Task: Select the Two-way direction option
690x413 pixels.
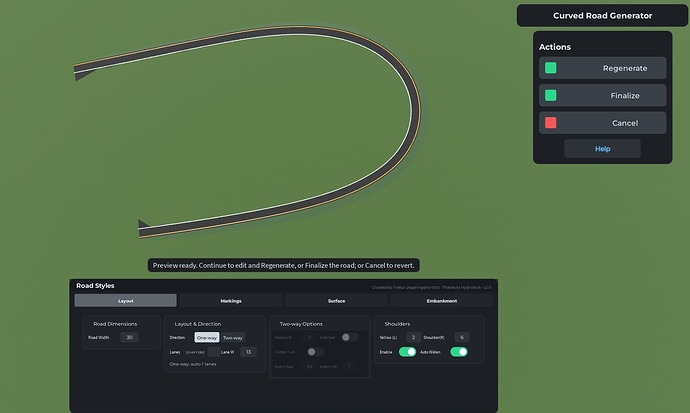Action: (x=233, y=337)
